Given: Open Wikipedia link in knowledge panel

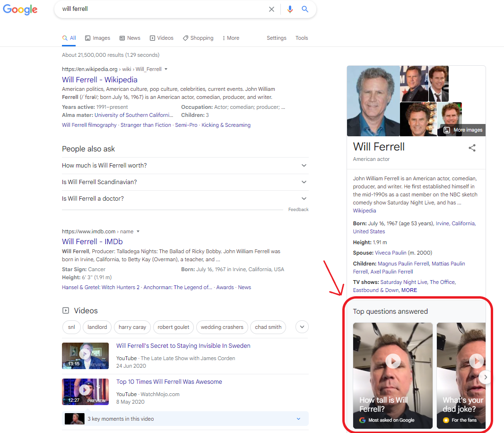Looking at the screenshot, I should (364, 211).
